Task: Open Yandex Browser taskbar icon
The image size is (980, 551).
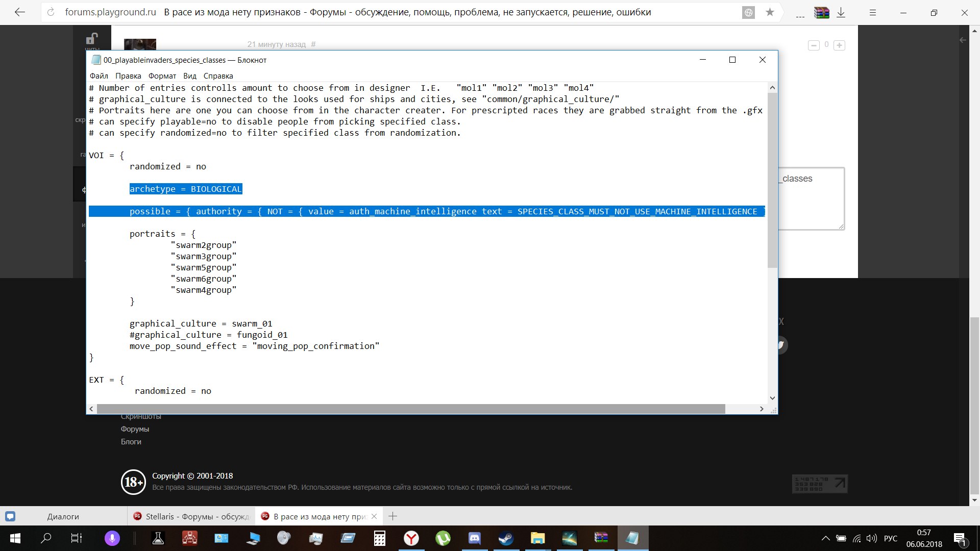Action: [x=411, y=538]
